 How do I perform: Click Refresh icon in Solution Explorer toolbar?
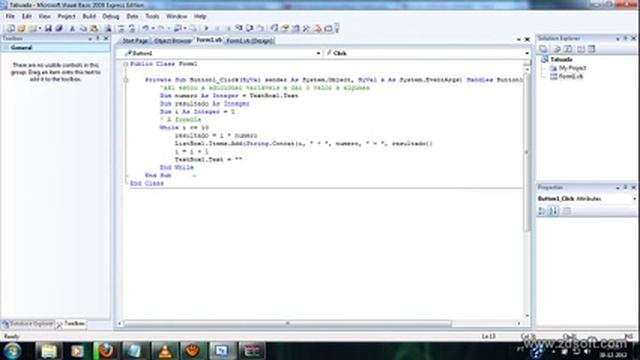click(x=568, y=49)
